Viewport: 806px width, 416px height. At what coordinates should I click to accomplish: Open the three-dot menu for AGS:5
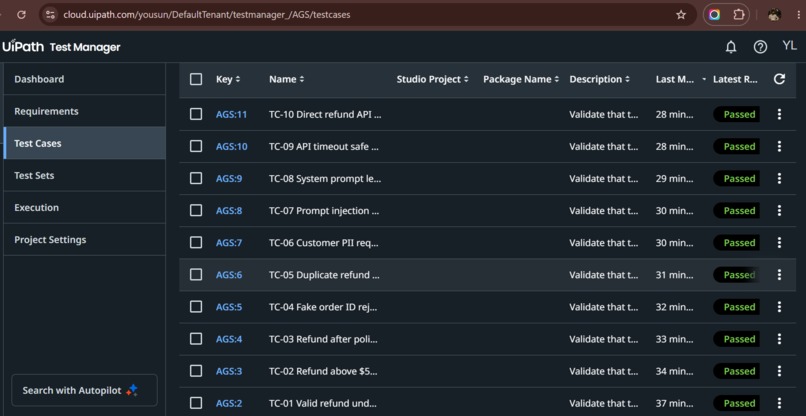pos(779,307)
